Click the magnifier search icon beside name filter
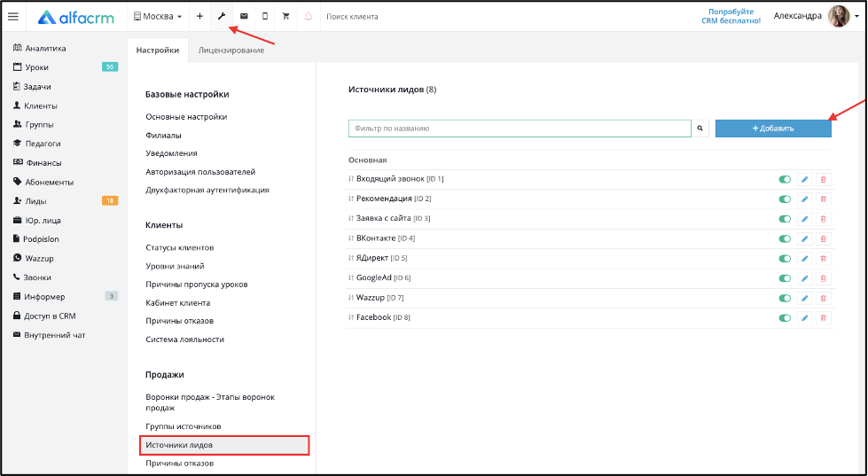This screenshot has height=476, width=868. [700, 129]
